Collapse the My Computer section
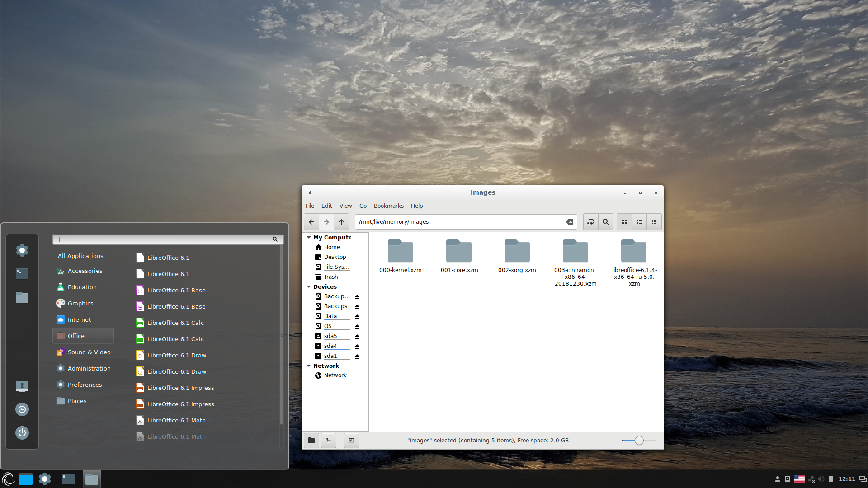This screenshot has height=488, width=868. tap(309, 237)
